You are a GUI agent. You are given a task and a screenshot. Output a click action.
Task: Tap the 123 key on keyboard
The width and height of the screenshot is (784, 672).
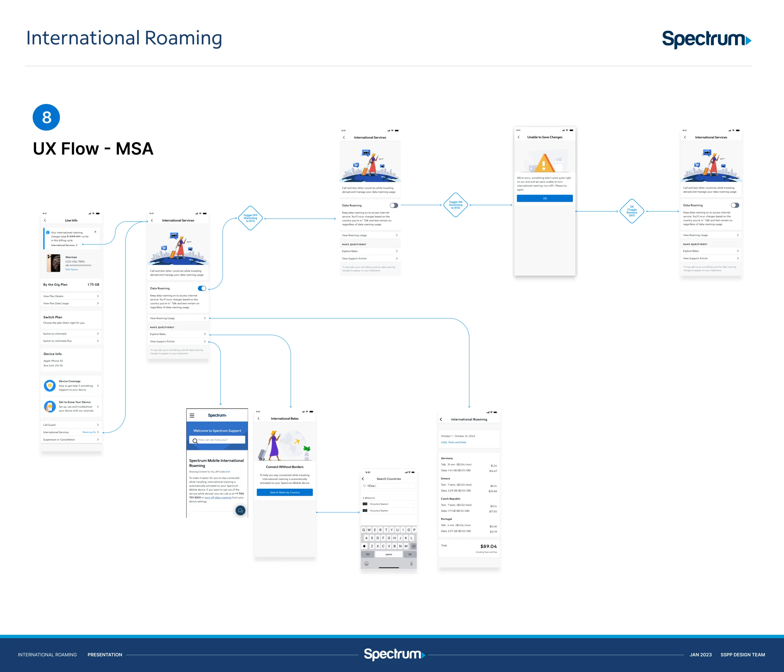(367, 554)
